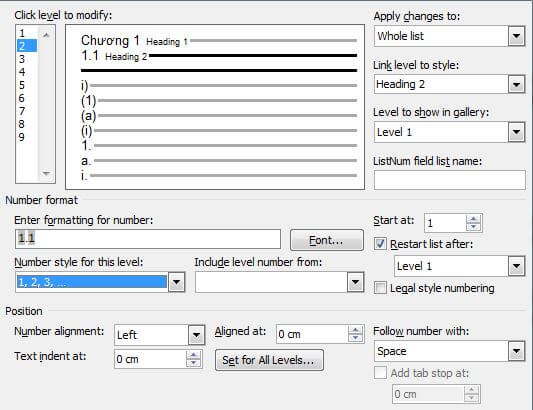Click the level list scroll-up arrow

46,34
